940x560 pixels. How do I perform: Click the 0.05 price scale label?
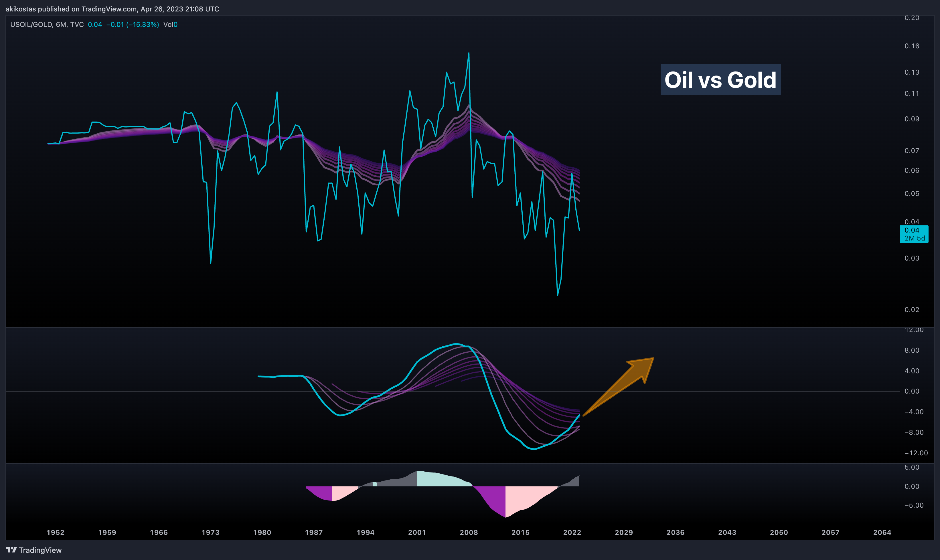pos(912,194)
